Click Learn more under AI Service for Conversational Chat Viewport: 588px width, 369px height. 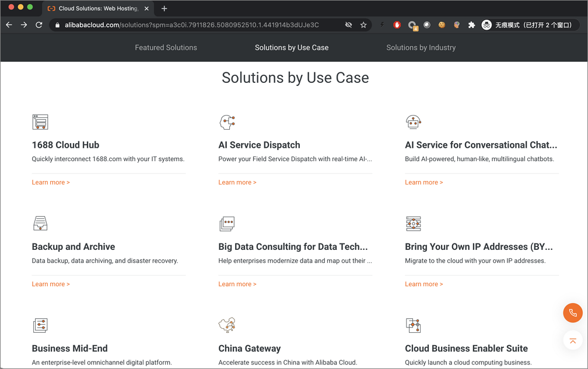point(423,182)
